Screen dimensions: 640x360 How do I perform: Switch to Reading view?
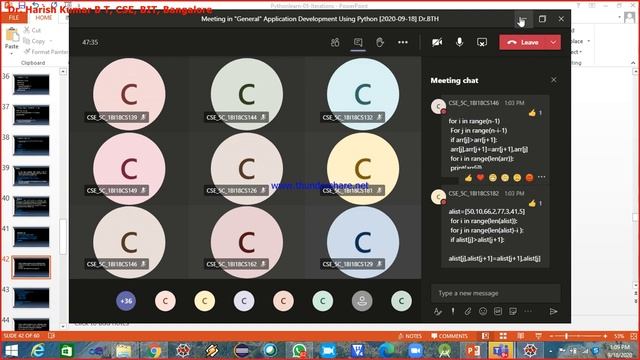click(x=521, y=336)
